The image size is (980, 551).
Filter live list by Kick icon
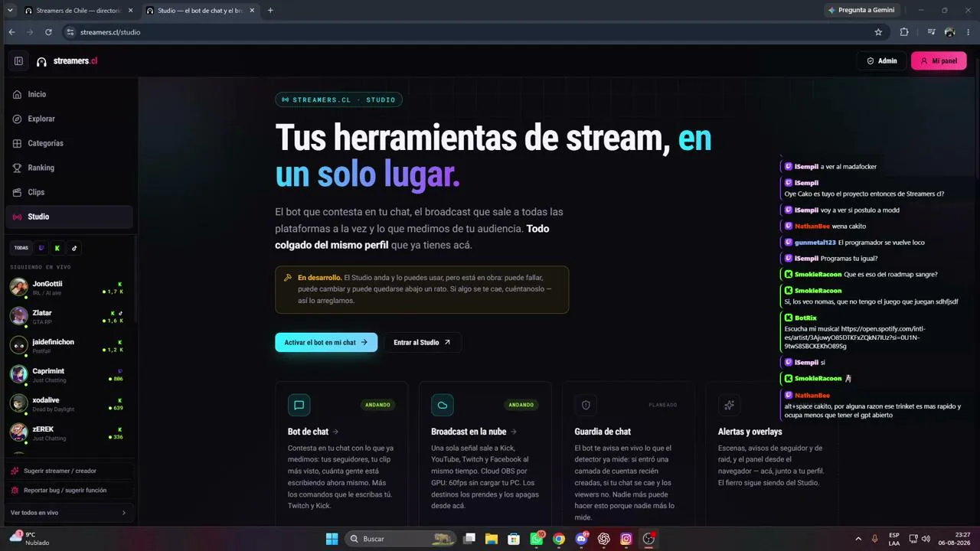pyautogui.click(x=57, y=248)
